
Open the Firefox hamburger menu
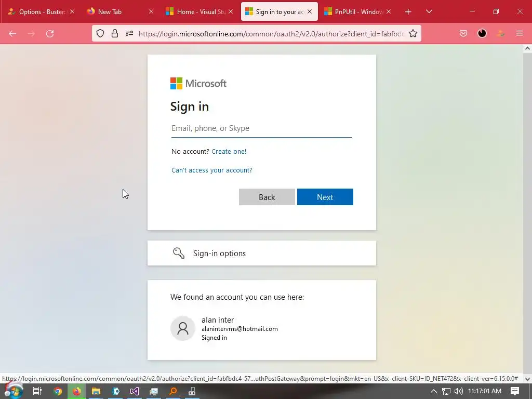point(519,33)
